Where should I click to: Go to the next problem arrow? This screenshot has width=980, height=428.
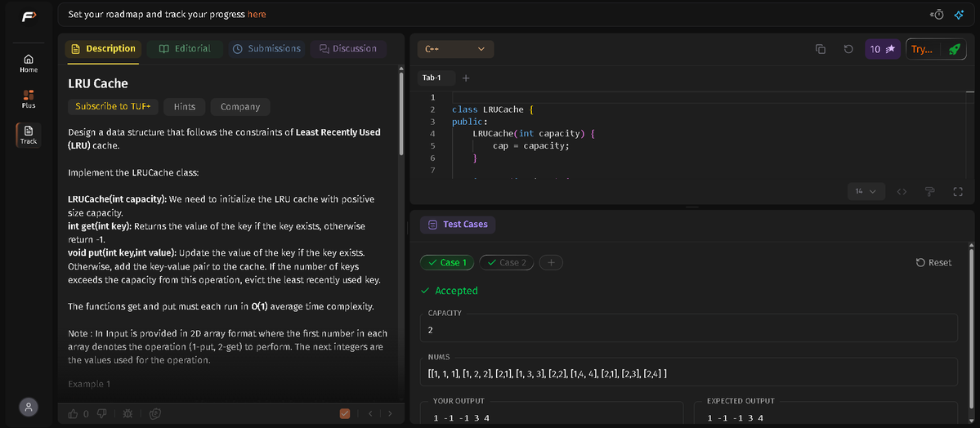pyautogui.click(x=391, y=413)
